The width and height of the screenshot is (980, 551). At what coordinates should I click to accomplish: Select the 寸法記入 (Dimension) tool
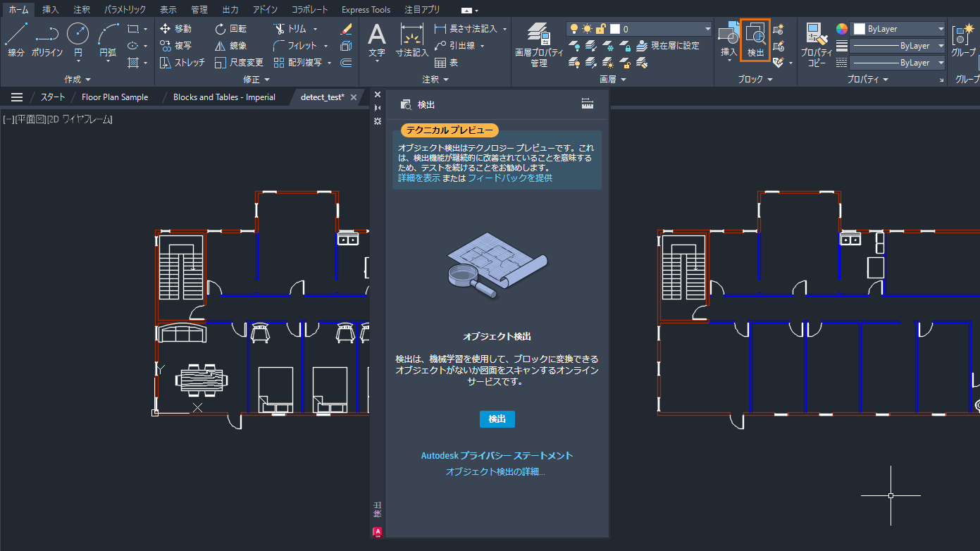point(411,40)
